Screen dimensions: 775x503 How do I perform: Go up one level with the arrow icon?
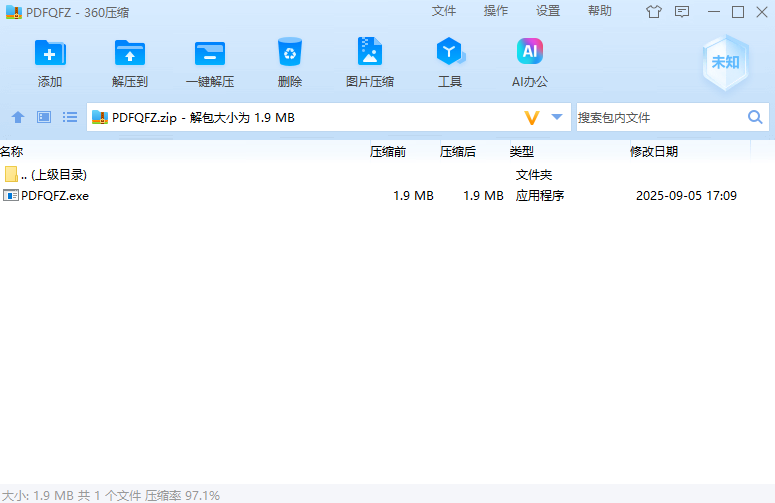[18, 117]
